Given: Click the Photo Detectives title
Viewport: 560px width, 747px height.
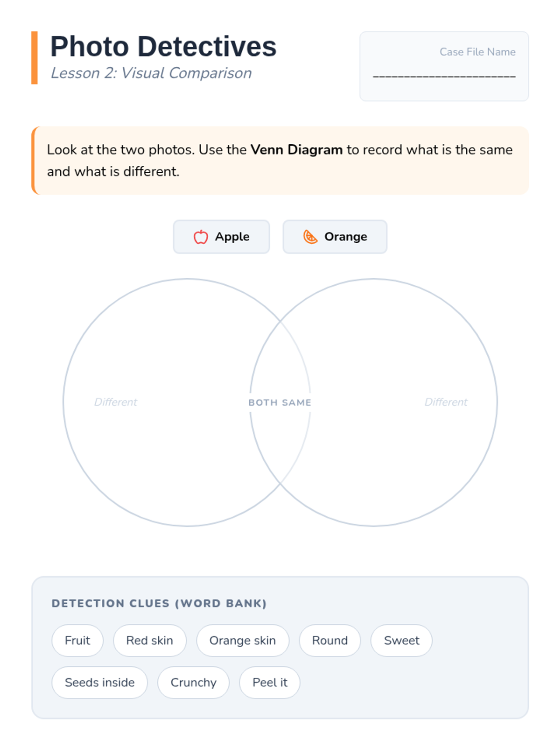Looking at the screenshot, I should pos(163,47).
